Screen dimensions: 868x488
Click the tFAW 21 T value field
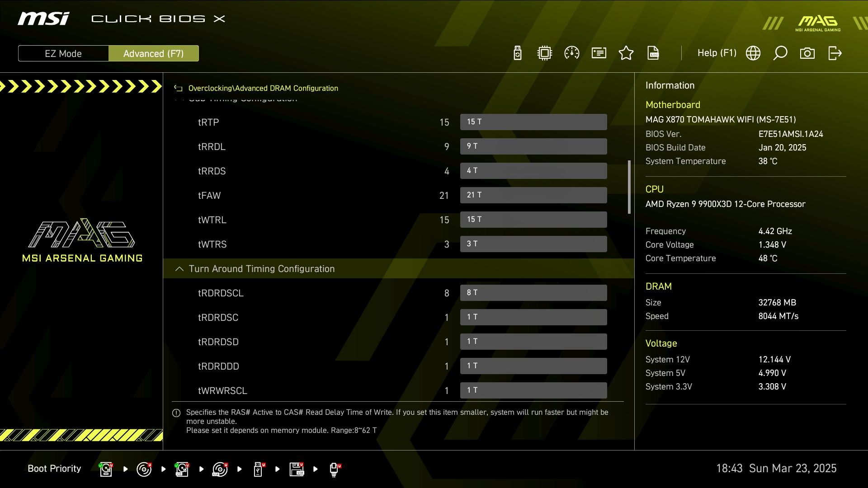click(533, 195)
